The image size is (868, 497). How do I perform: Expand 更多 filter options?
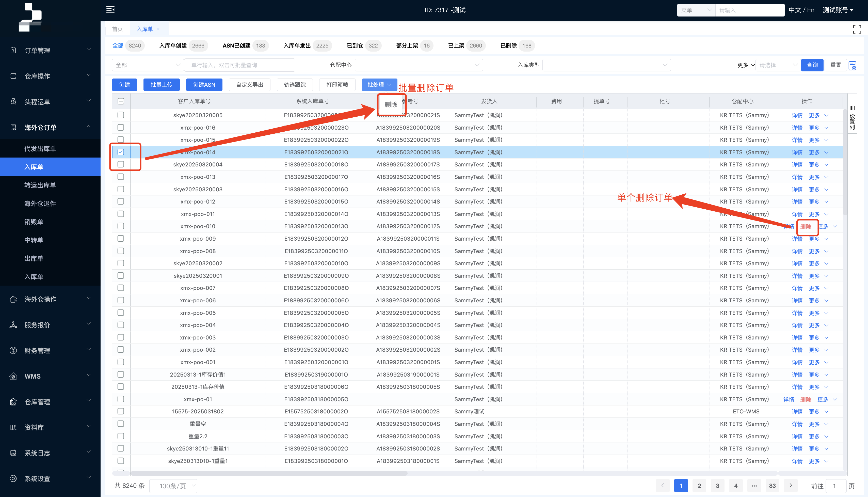tap(746, 65)
